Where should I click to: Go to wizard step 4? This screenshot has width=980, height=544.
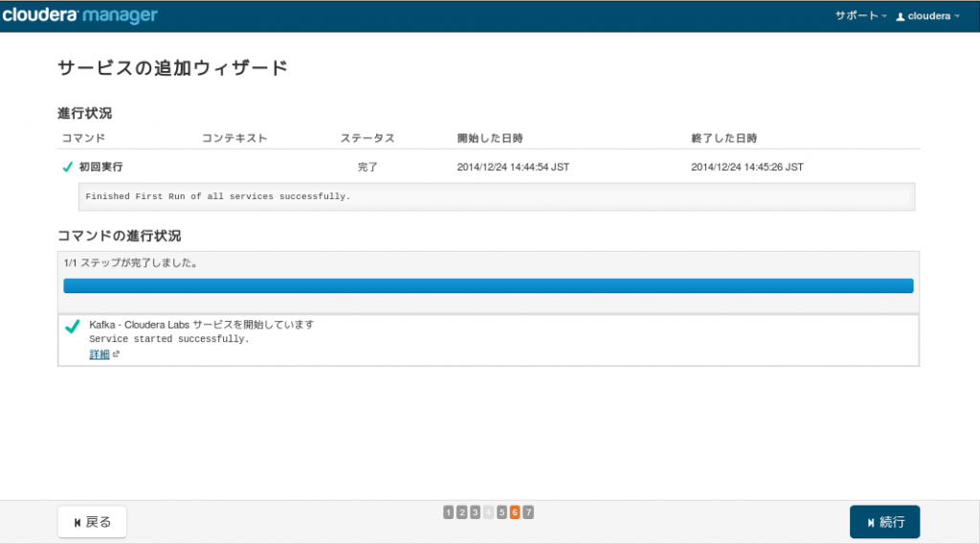488,512
